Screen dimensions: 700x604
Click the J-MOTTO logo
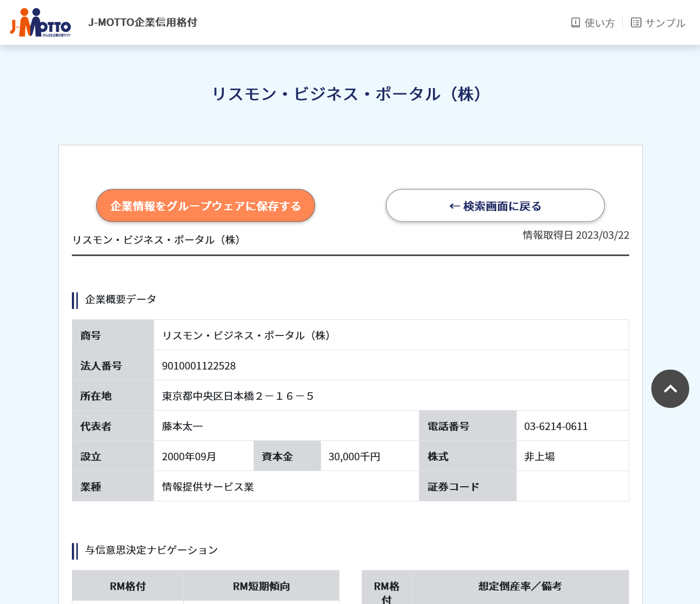[41, 23]
